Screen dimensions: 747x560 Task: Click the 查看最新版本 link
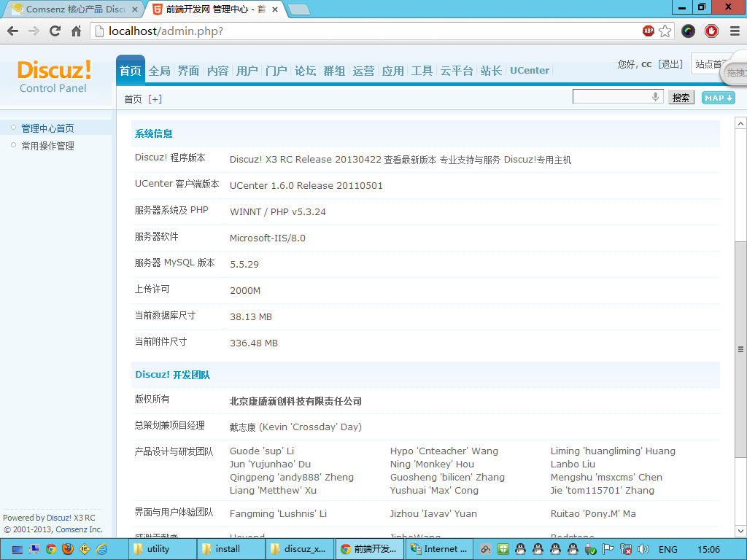tap(410, 160)
